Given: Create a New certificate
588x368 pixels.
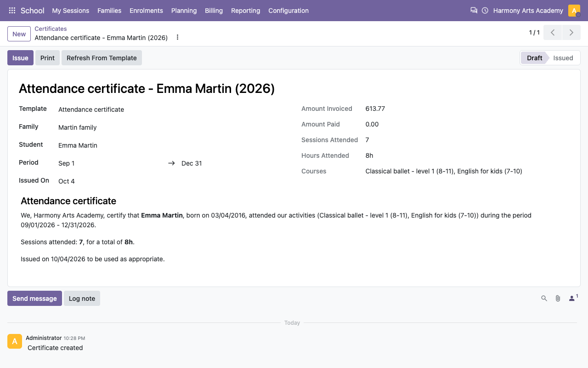Looking at the screenshot, I should (x=19, y=34).
